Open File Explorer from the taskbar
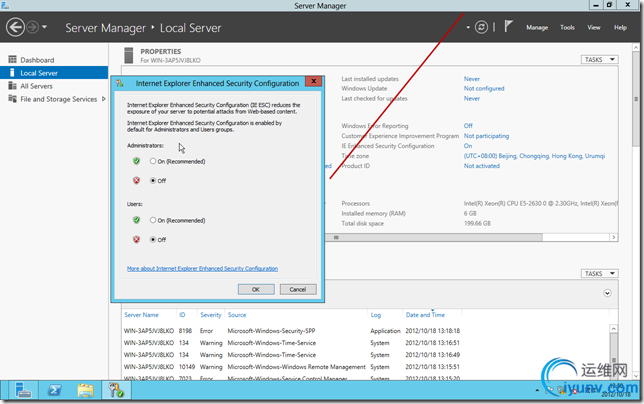Screen dimensions: 644x404 tap(85, 390)
